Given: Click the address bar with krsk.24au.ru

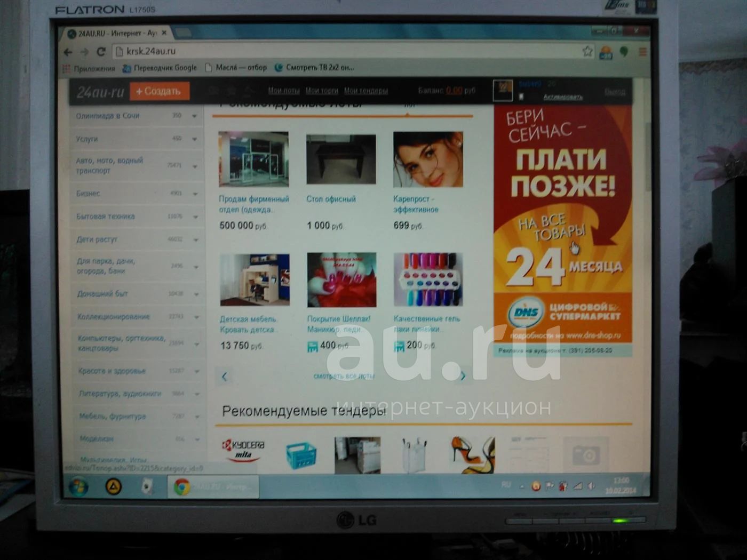Looking at the screenshot, I should [x=347, y=51].
